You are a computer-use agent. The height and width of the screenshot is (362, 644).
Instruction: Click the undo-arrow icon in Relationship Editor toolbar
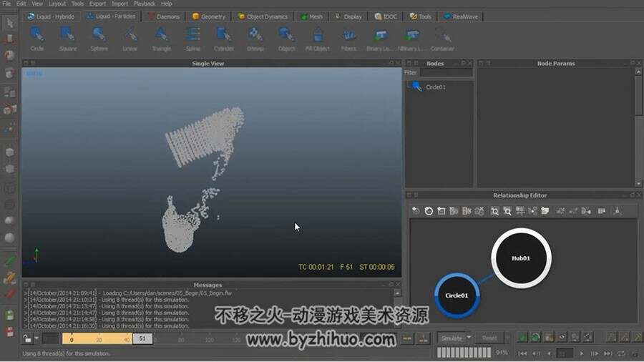(416, 211)
